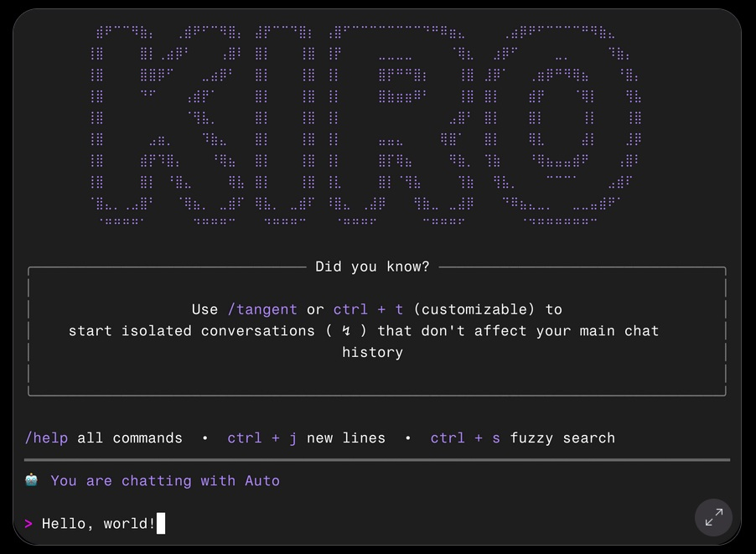This screenshot has height=554, width=756.
Task: Click the "Did you know?" heading
Action: pyautogui.click(x=372, y=267)
